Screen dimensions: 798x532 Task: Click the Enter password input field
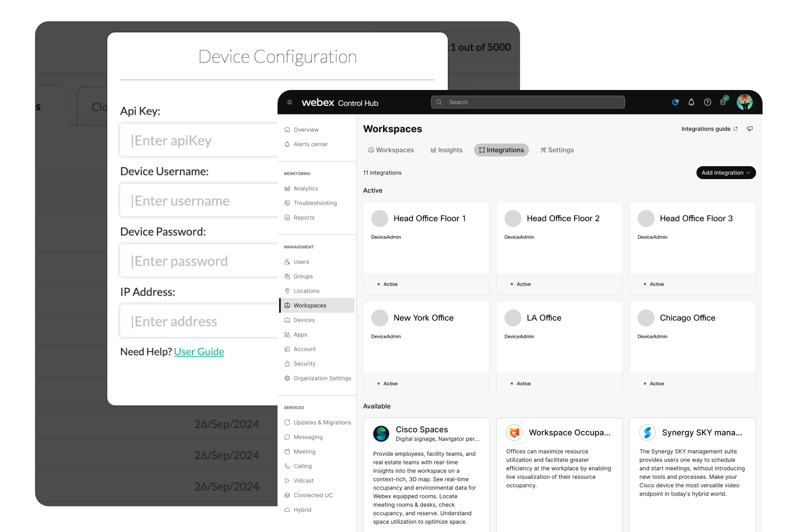(199, 261)
